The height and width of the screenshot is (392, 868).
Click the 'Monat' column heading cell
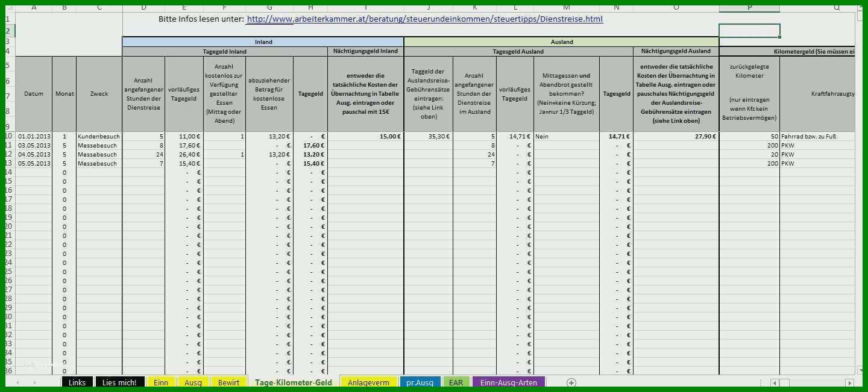pyautogui.click(x=64, y=94)
